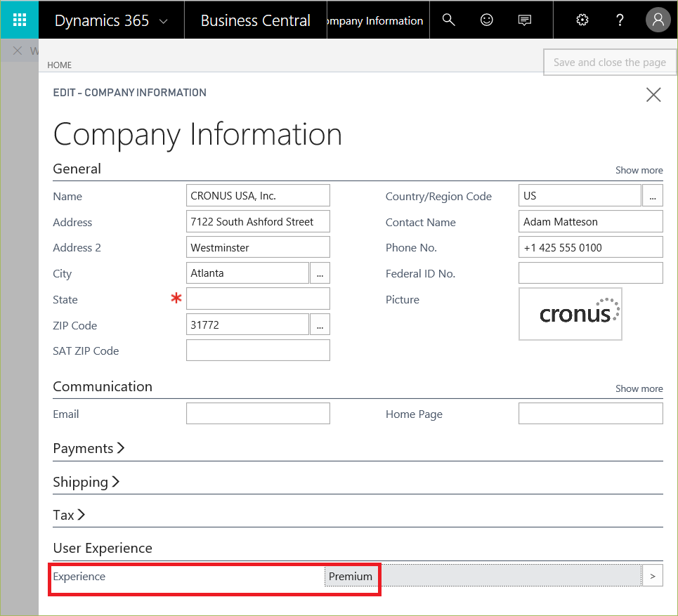The image size is (678, 616).
Task: Expand the Payments section
Action: coord(89,448)
